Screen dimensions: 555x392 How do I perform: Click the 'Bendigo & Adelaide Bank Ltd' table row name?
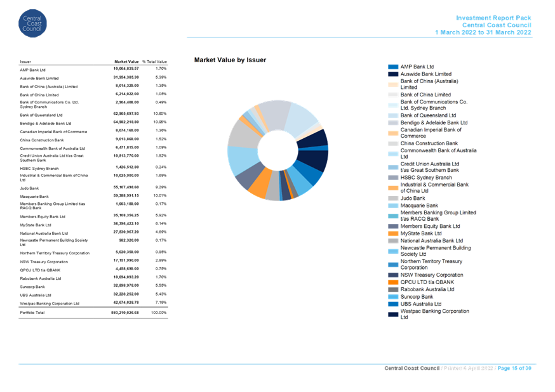pyautogui.click(x=46, y=123)
